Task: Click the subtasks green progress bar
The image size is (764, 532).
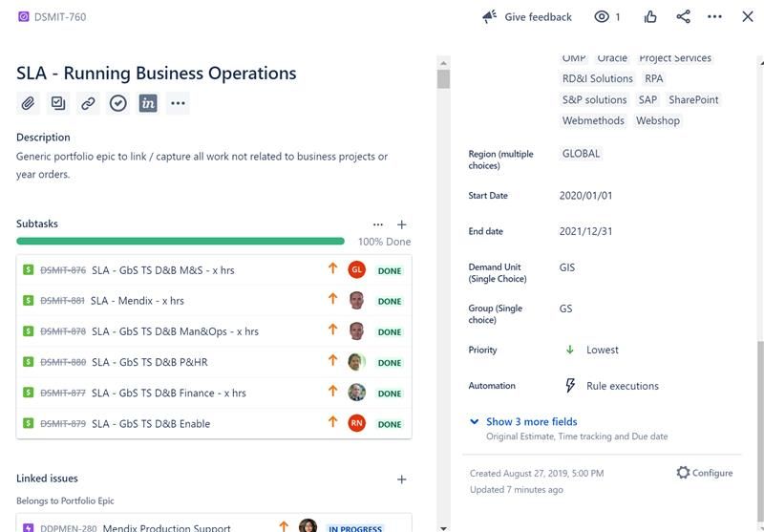Action: [180, 241]
